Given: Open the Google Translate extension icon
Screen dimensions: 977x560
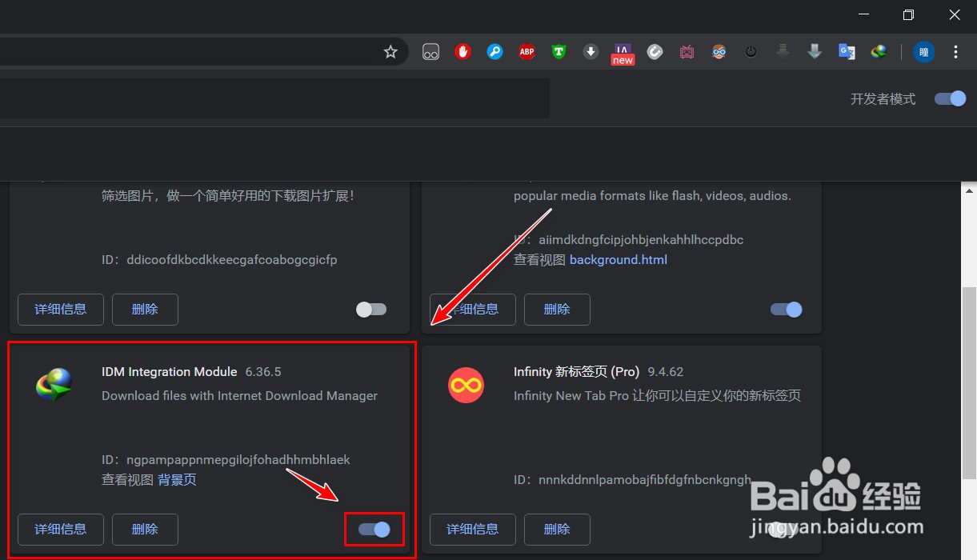Looking at the screenshot, I should click(847, 52).
